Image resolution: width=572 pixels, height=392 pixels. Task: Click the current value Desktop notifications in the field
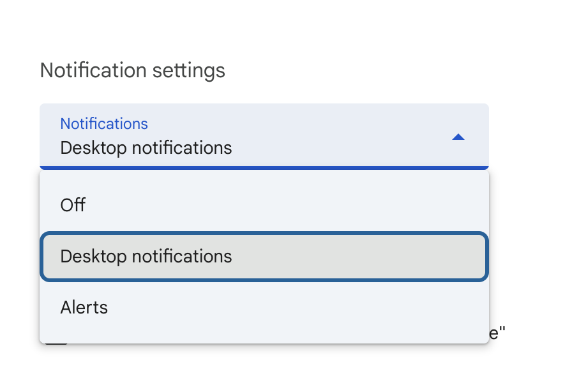(x=146, y=148)
